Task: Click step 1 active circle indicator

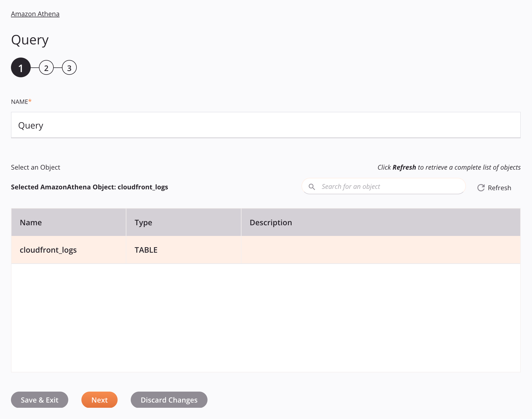Action: pyautogui.click(x=20, y=68)
